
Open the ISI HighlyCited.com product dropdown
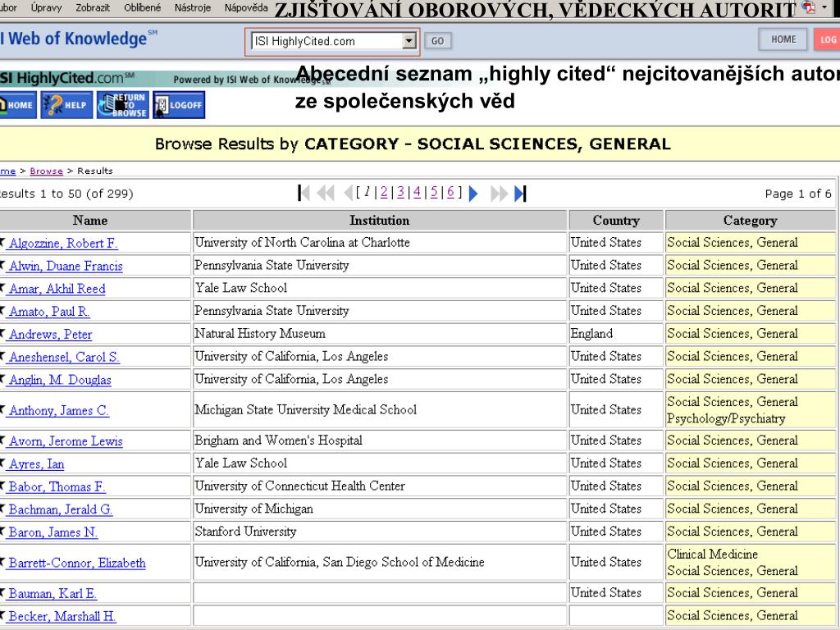[x=333, y=41]
